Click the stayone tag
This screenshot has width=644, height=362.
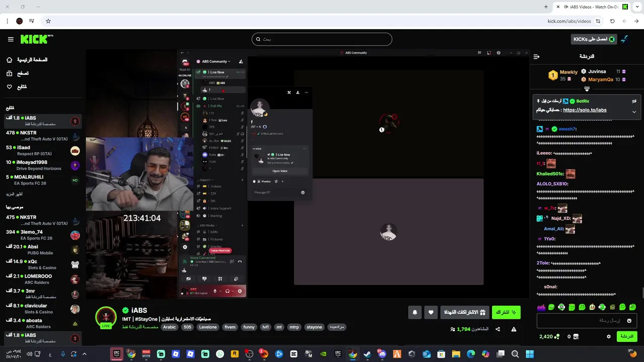pos(314,327)
